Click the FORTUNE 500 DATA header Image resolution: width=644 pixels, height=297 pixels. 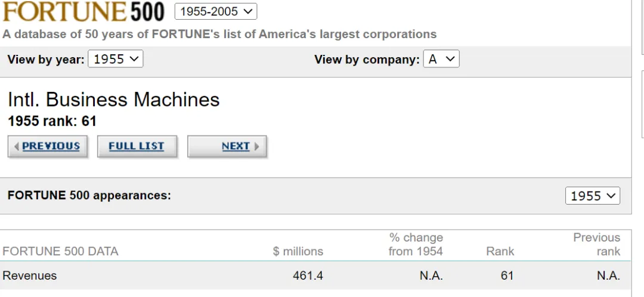(x=60, y=251)
